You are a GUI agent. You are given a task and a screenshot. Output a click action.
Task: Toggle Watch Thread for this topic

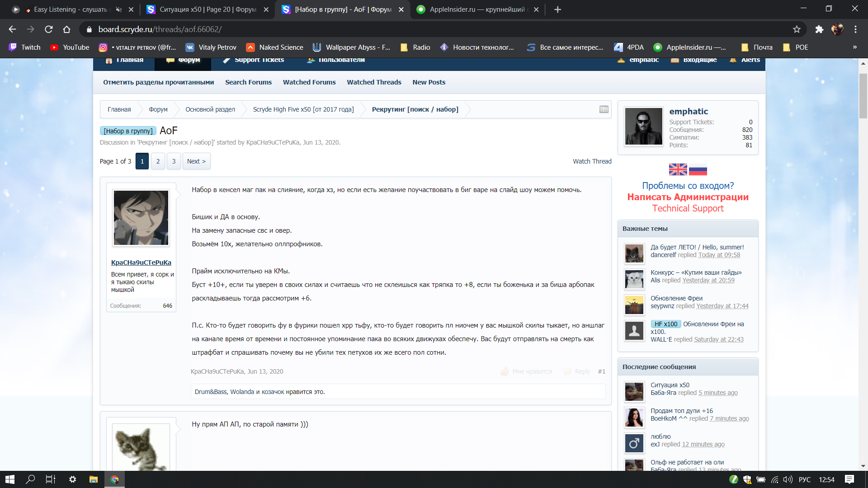point(592,161)
